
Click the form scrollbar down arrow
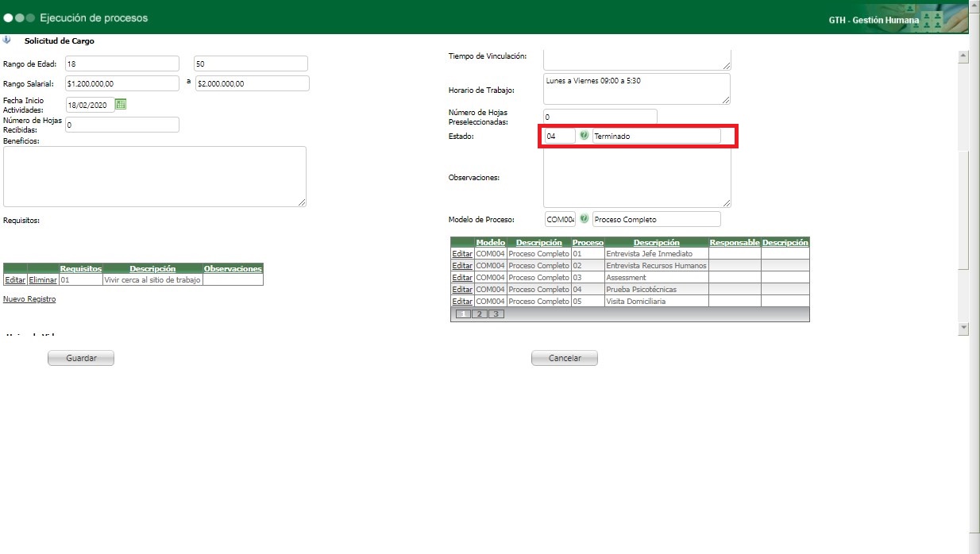click(964, 327)
